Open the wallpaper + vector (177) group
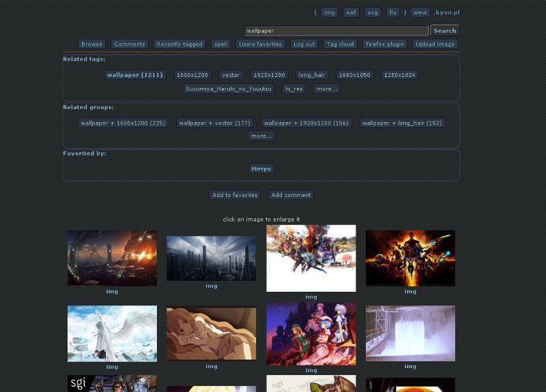 click(x=214, y=123)
